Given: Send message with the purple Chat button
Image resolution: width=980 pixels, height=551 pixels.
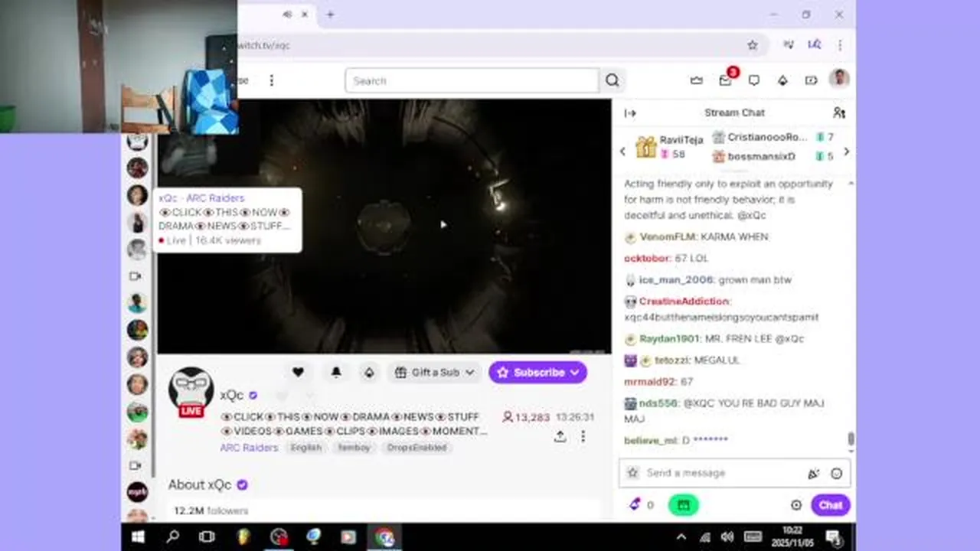Looking at the screenshot, I should click(x=831, y=505).
